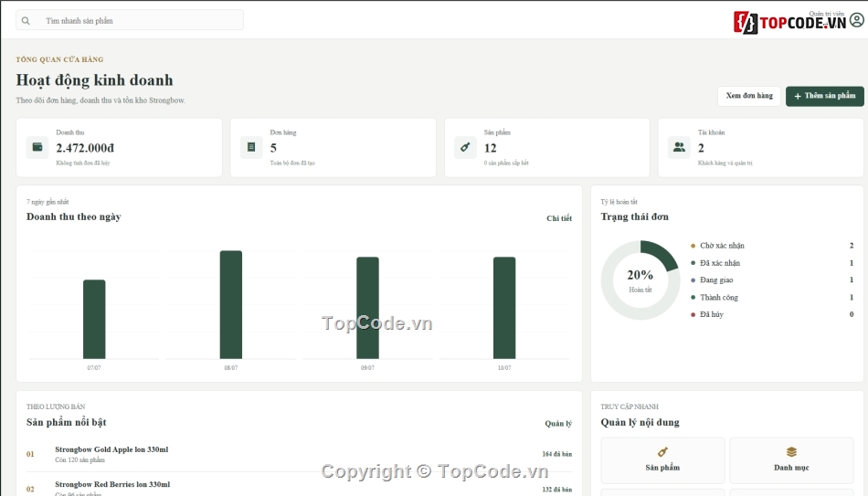Click the 10/07 revenue bar

coord(504,308)
